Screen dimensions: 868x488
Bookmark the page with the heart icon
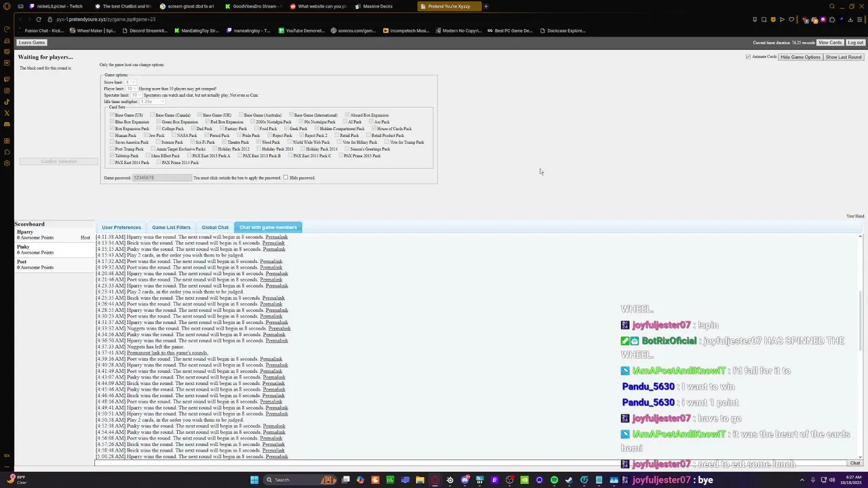pyautogui.click(x=791, y=20)
